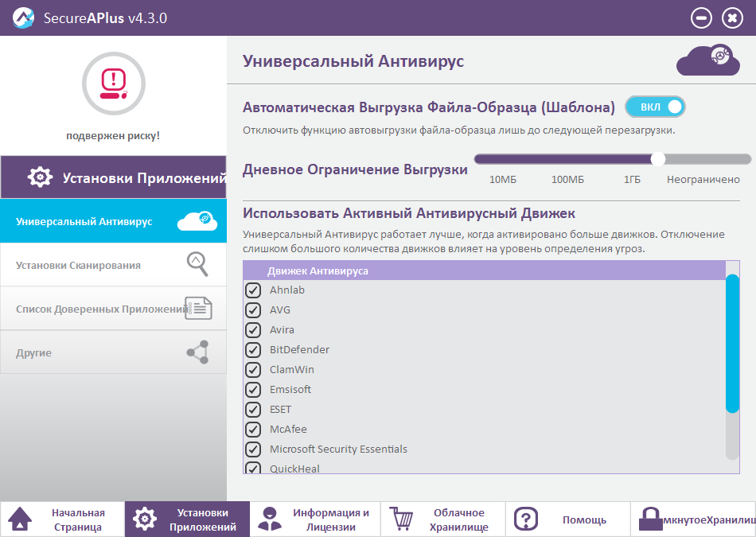
Task: Click the shopping cart icon
Action: click(401, 518)
